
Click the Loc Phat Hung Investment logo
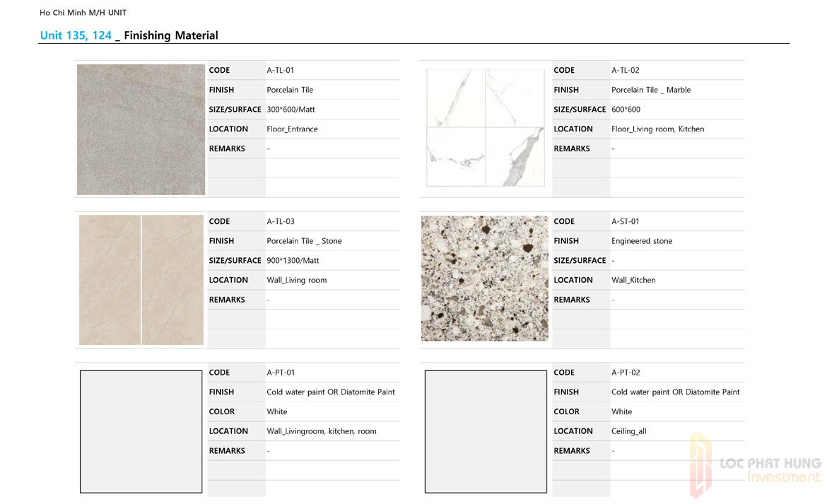(755, 467)
